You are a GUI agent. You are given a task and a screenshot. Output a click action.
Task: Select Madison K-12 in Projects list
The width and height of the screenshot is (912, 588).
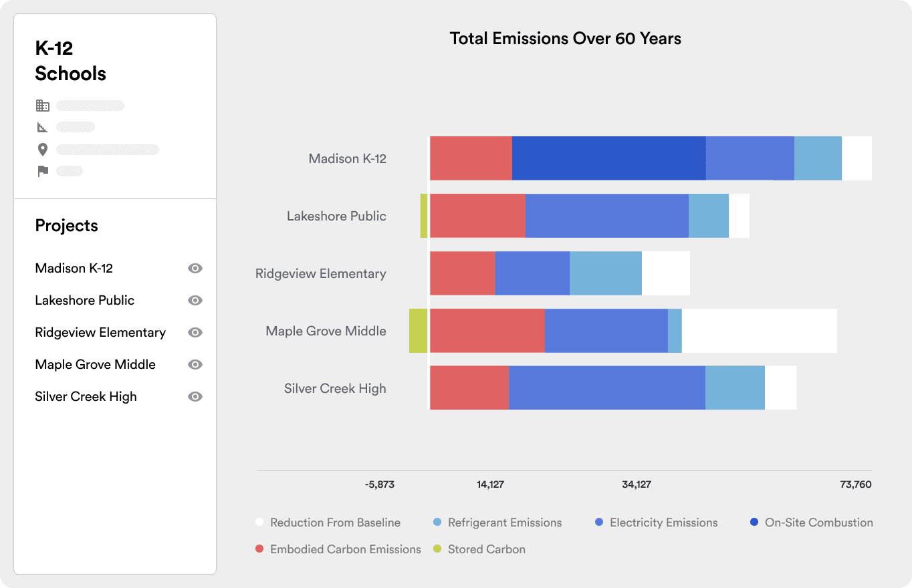coord(74,268)
